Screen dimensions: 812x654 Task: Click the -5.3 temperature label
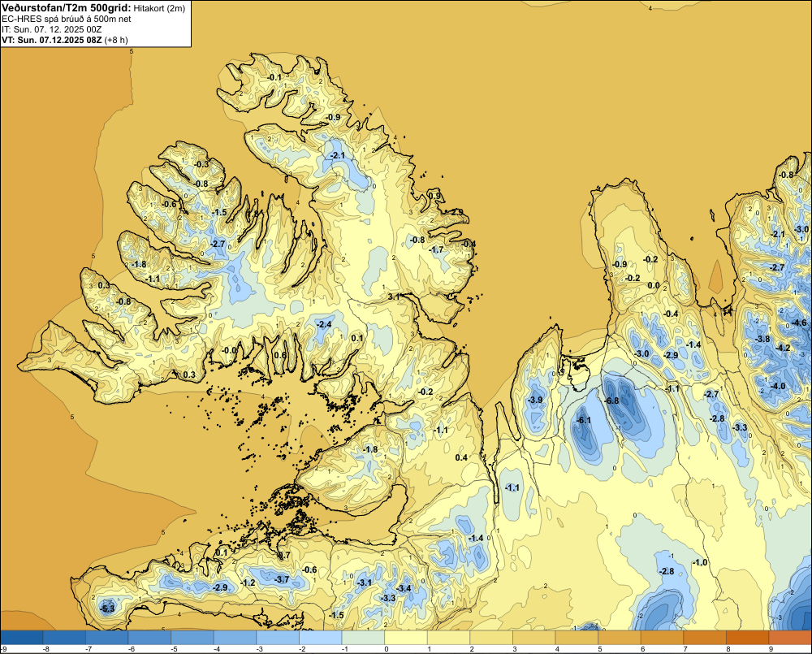tap(107, 609)
